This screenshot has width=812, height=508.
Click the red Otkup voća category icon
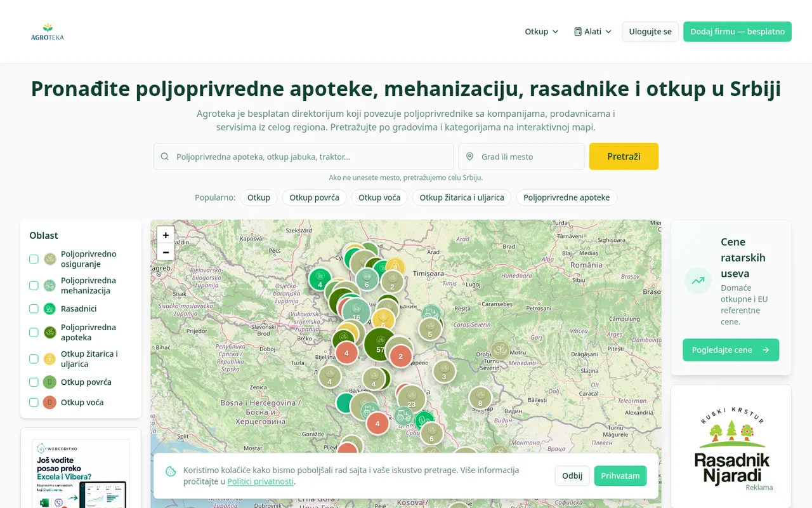[50, 403]
